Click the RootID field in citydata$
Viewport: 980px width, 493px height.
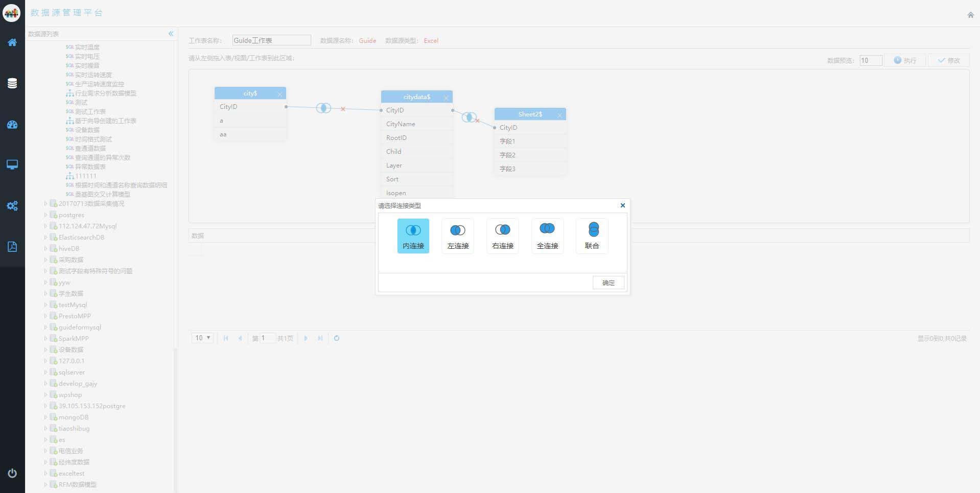[x=417, y=138]
